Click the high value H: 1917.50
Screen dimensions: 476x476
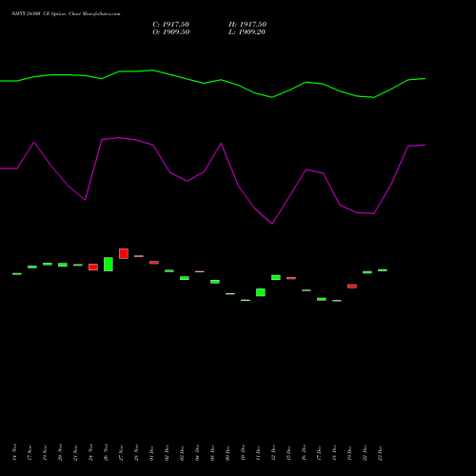248,25
